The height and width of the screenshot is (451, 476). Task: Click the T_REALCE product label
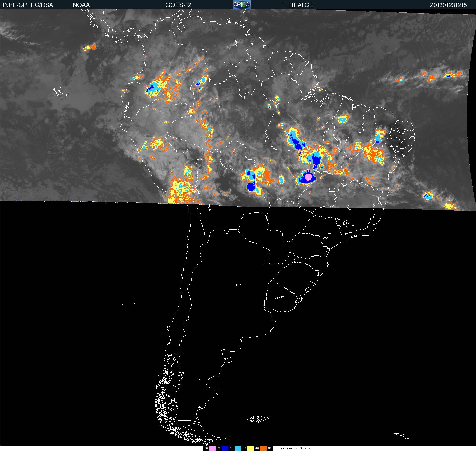(x=297, y=5)
